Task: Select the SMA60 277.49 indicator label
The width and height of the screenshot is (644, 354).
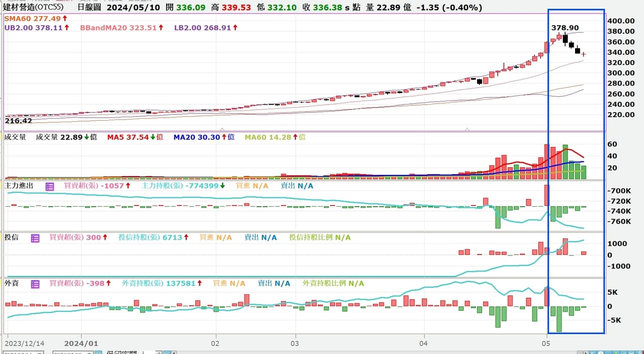Action: point(32,18)
